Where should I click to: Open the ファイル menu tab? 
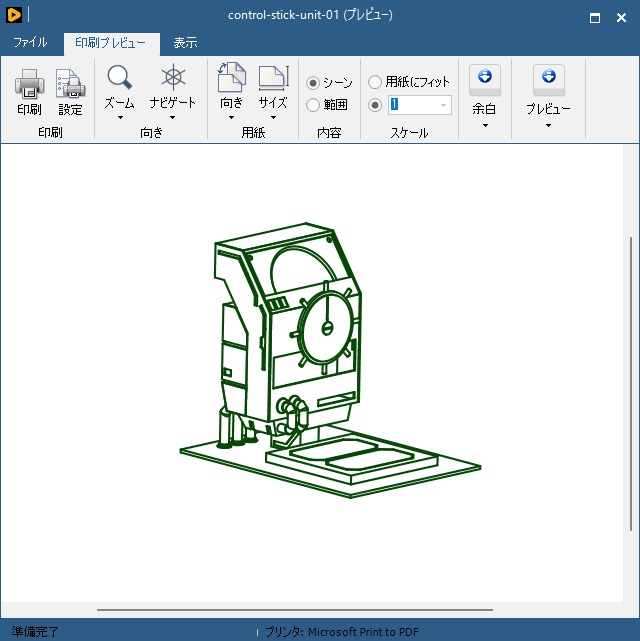[30, 43]
